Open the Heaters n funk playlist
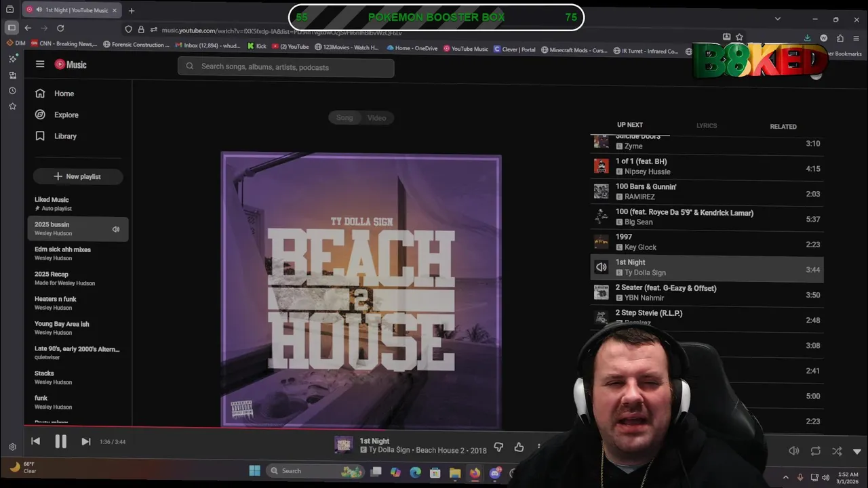The width and height of the screenshot is (868, 488). (78, 303)
